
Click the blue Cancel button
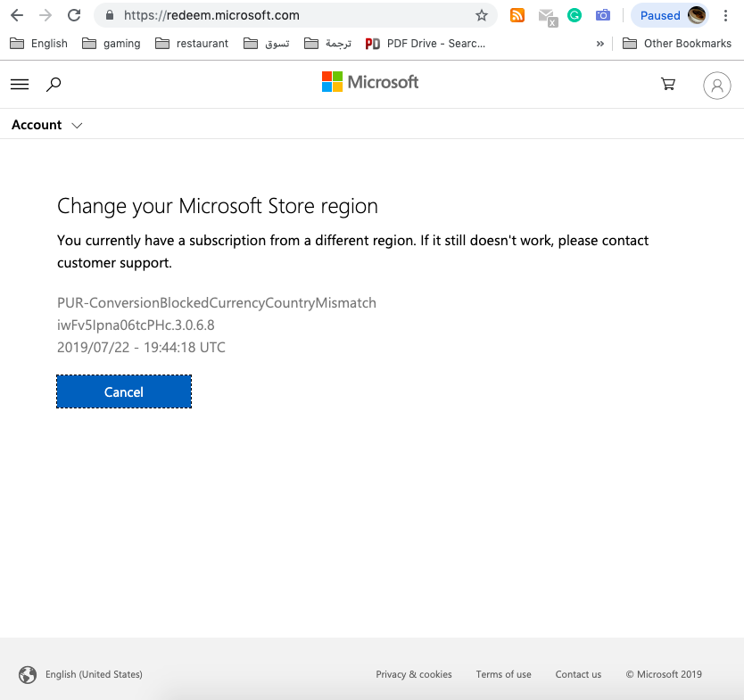[x=124, y=391]
